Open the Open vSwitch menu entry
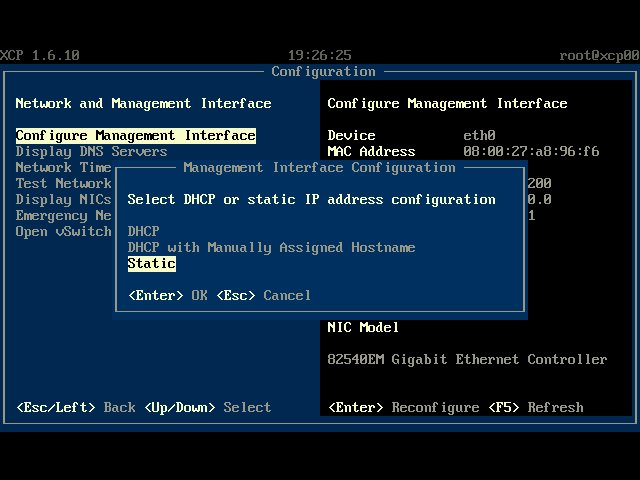Image resolution: width=640 pixels, height=480 pixels. 63,231
